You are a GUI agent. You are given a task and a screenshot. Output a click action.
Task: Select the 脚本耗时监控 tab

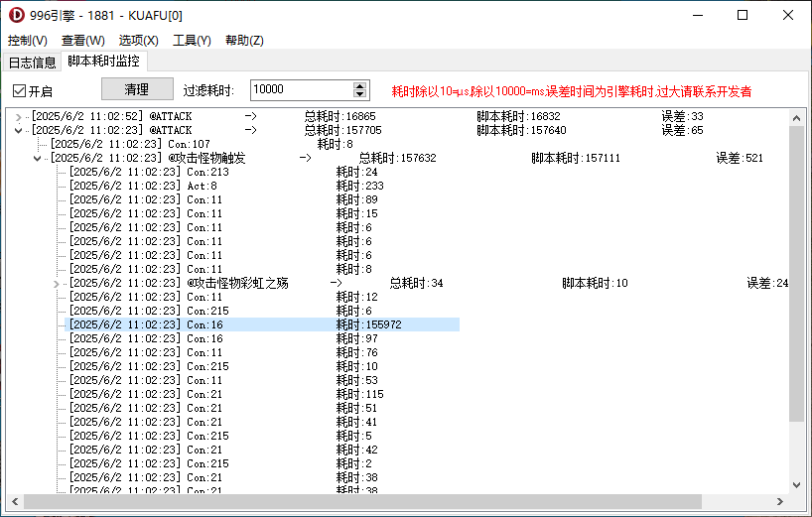tap(103, 62)
